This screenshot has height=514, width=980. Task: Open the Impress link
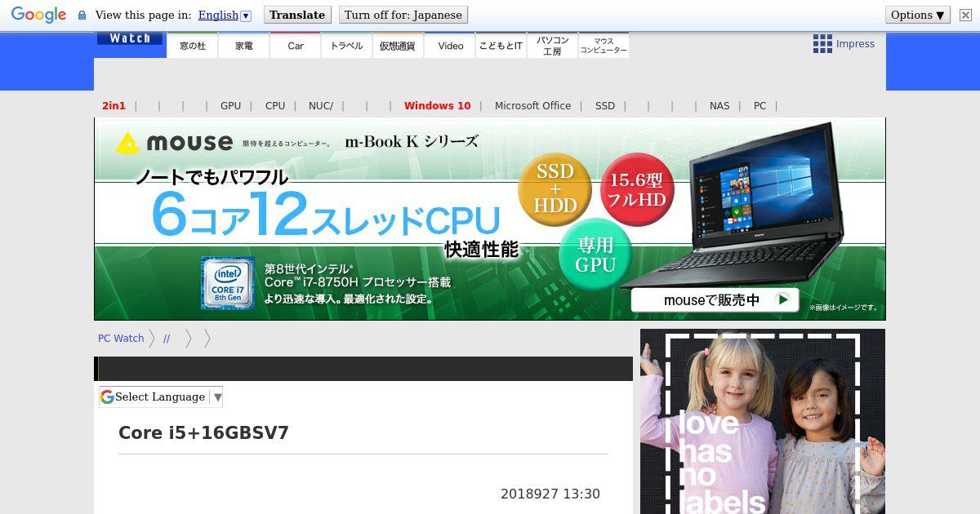(855, 44)
